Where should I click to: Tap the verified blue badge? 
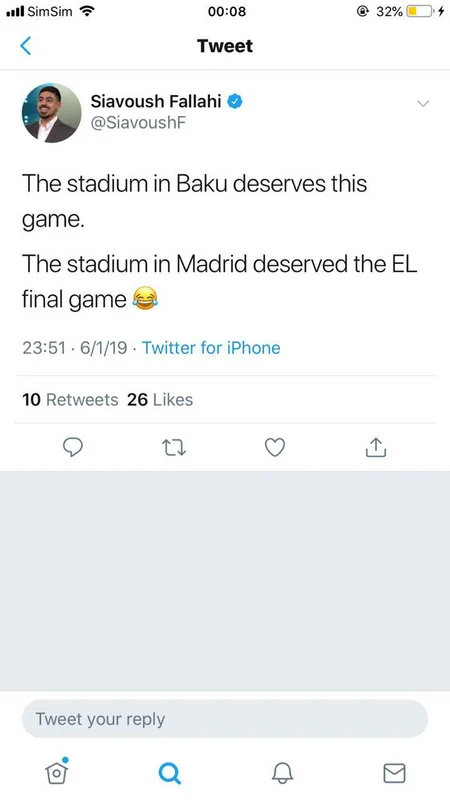point(234,101)
